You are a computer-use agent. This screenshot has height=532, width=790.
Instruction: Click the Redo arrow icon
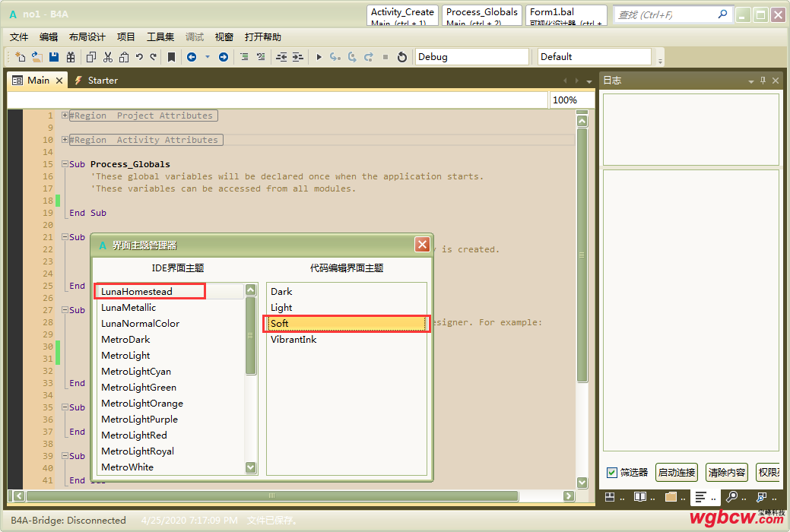tap(153, 57)
